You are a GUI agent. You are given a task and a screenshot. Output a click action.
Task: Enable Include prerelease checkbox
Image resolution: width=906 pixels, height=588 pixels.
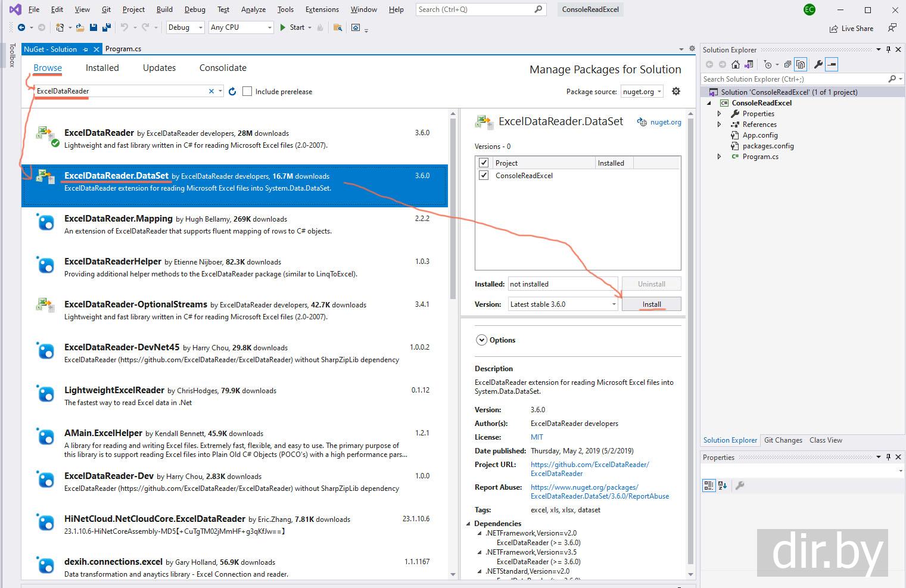click(x=247, y=91)
